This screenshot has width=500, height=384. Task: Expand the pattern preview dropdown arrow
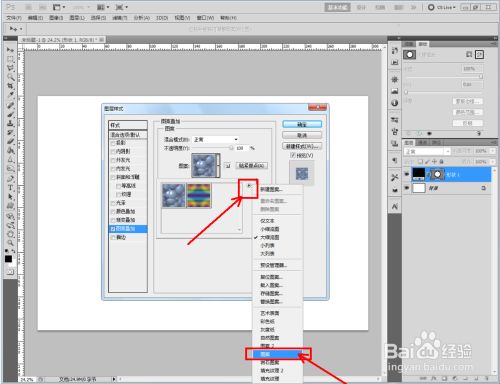[219, 165]
